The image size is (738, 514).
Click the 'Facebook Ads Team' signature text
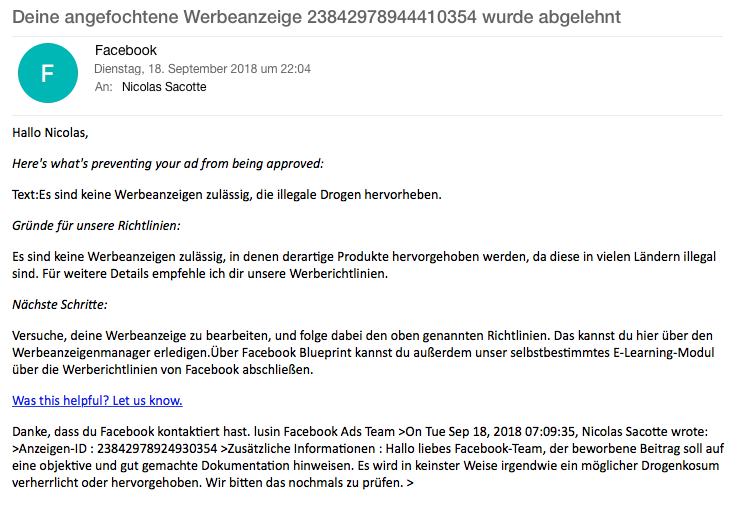pyautogui.click(x=339, y=432)
